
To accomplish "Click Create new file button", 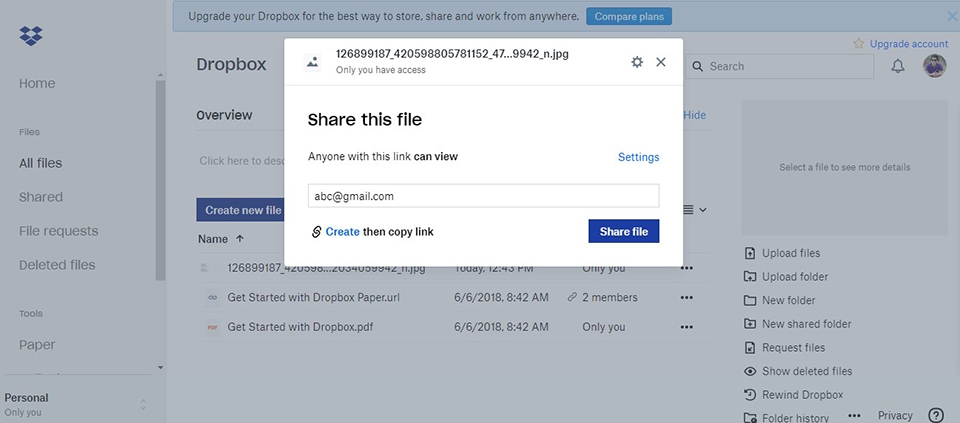I will pyautogui.click(x=242, y=210).
